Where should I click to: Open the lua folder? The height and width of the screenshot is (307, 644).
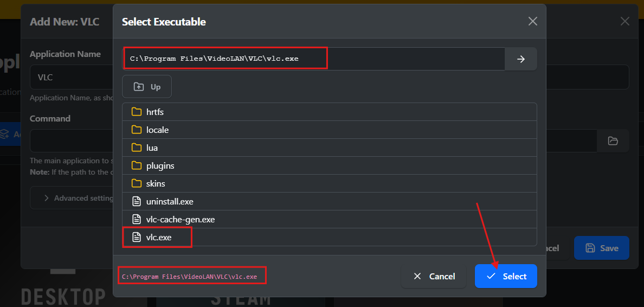coord(330,148)
